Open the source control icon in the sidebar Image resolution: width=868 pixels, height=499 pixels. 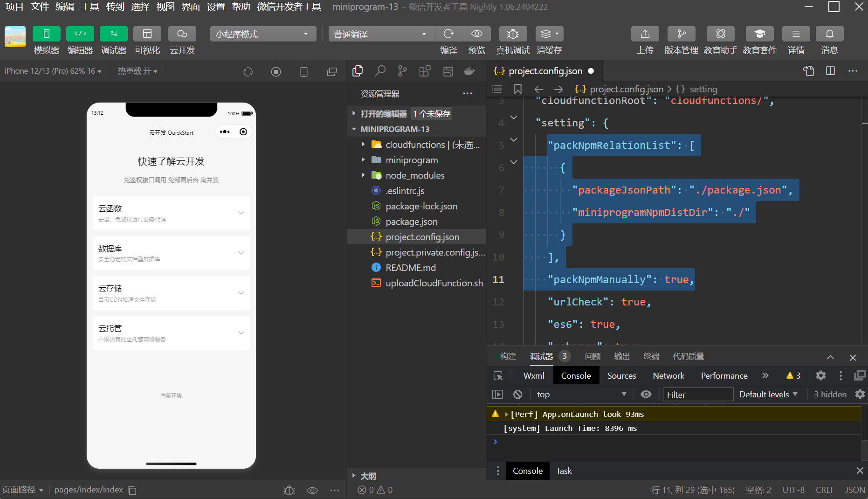tap(402, 71)
